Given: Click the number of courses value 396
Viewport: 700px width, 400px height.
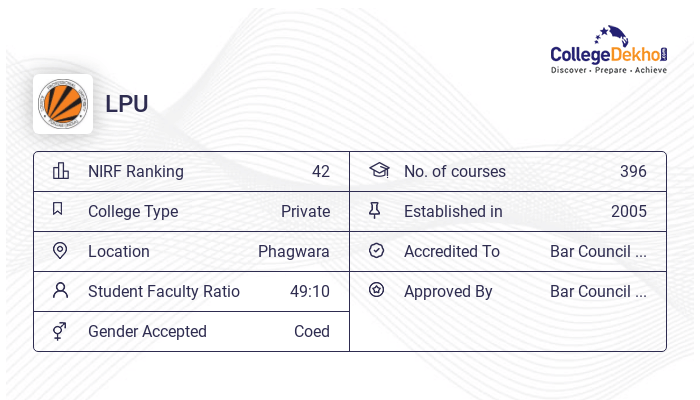Looking at the screenshot, I should pos(633,171).
